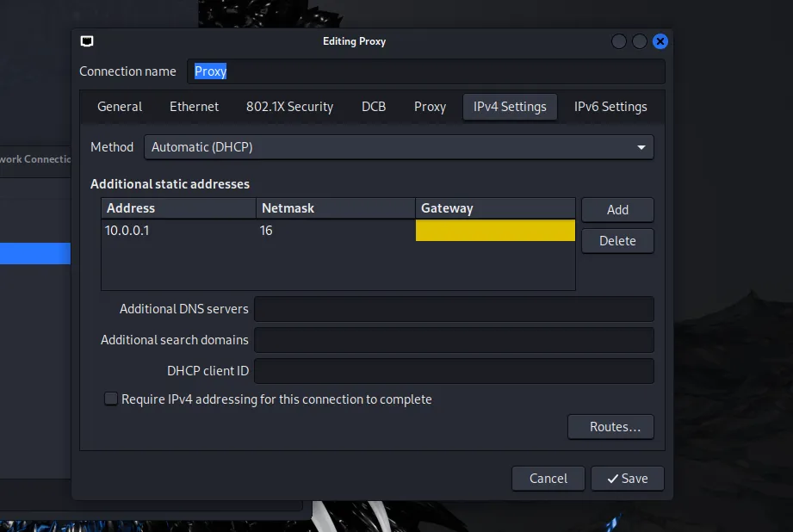Open the Ethernet tab
Image resolution: width=793 pixels, height=532 pixels.
[x=194, y=107]
